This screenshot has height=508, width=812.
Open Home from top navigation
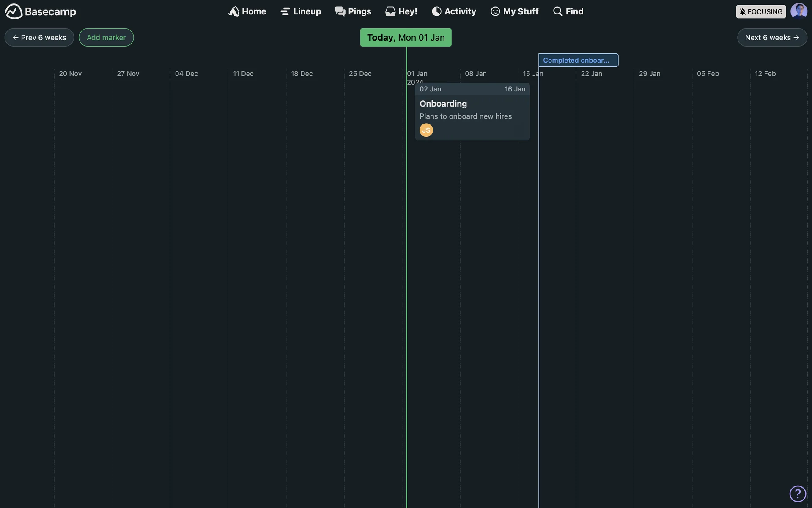pos(247,11)
